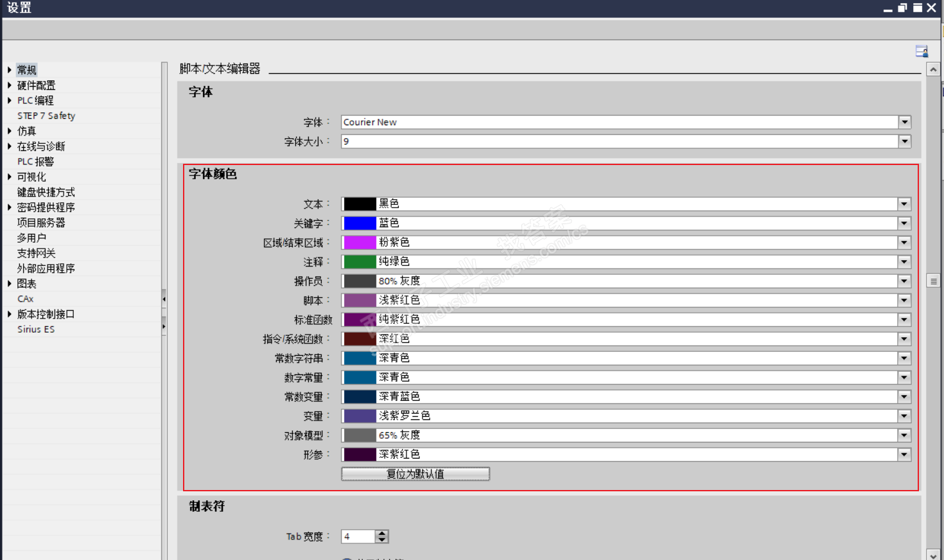
Task: Expand the 图表 tree node arrow
Action: point(10,283)
